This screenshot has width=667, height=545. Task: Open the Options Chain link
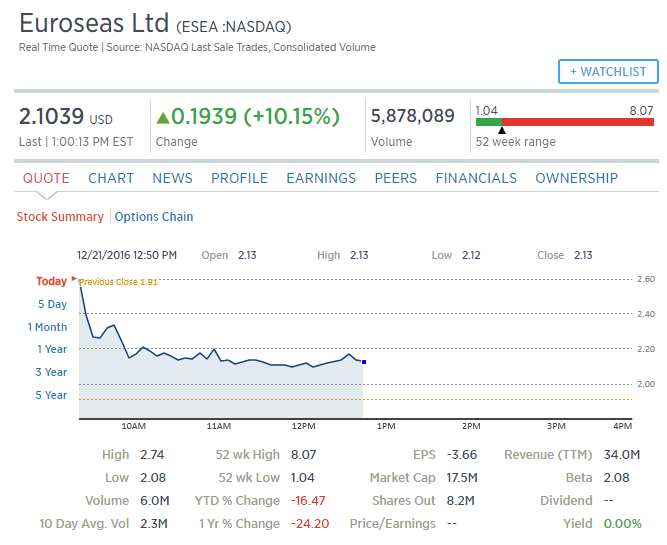(x=154, y=217)
